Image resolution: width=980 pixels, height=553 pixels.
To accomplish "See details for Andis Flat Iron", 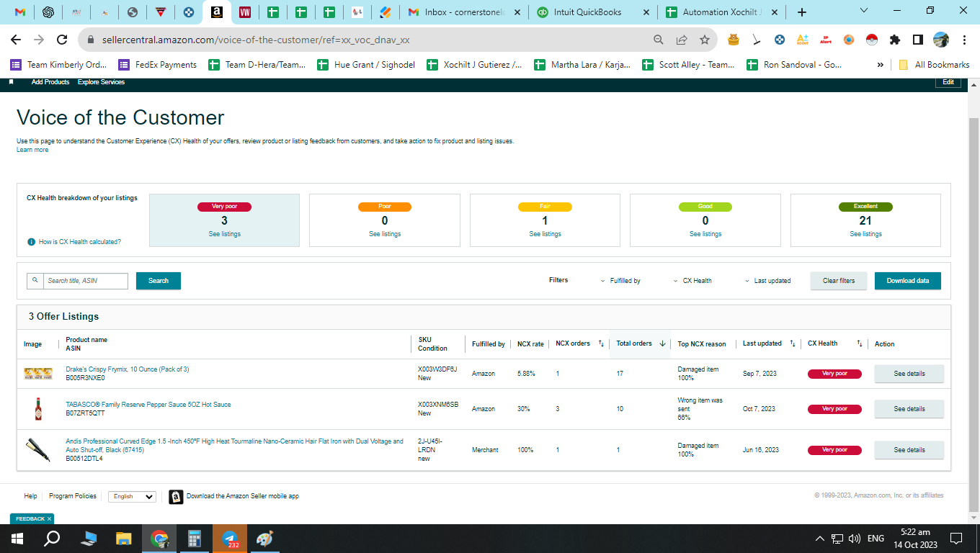I will point(909,450).
